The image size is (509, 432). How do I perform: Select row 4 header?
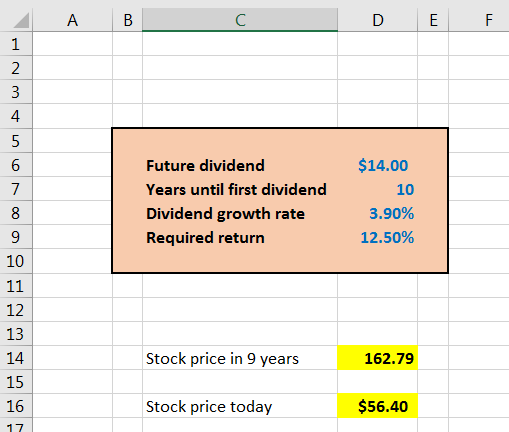16,116
